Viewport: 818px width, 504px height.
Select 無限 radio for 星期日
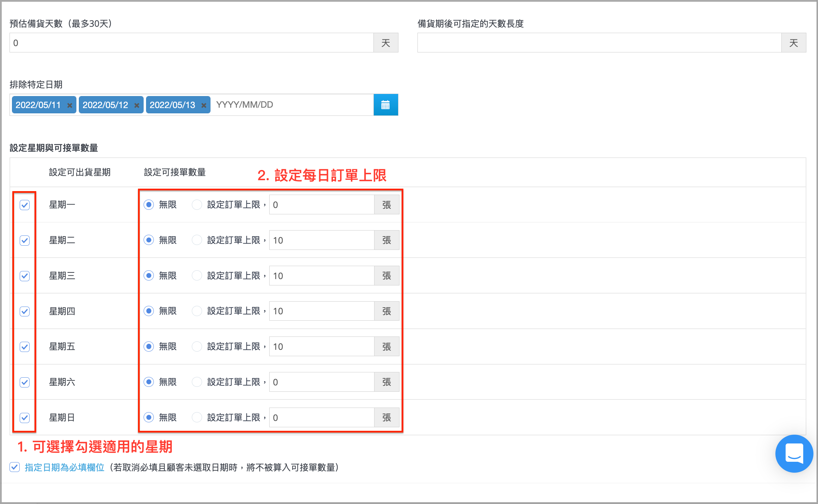[149, 417]
